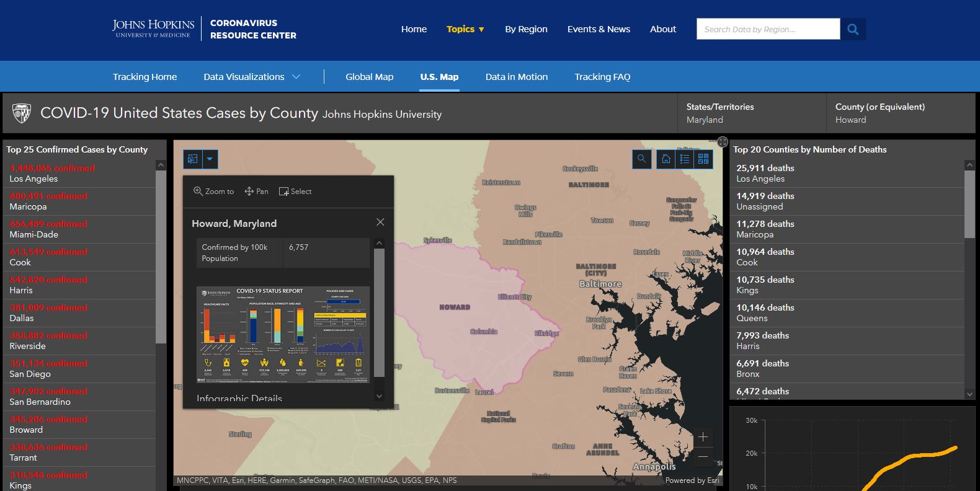The width and height of the screenshot is (980, 491).
Task: Select San Bernardino county row
Action: pos(79,397)
